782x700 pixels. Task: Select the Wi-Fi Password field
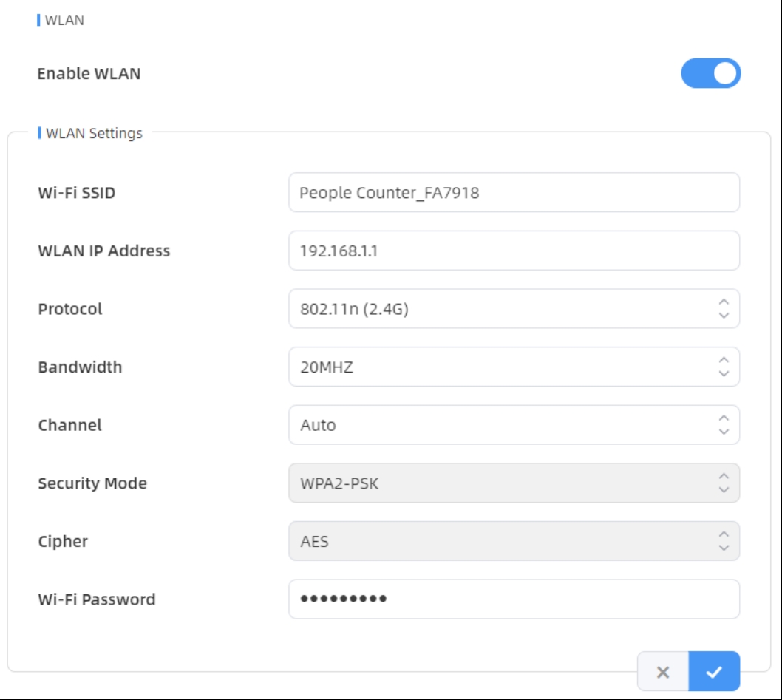point(513,599)
